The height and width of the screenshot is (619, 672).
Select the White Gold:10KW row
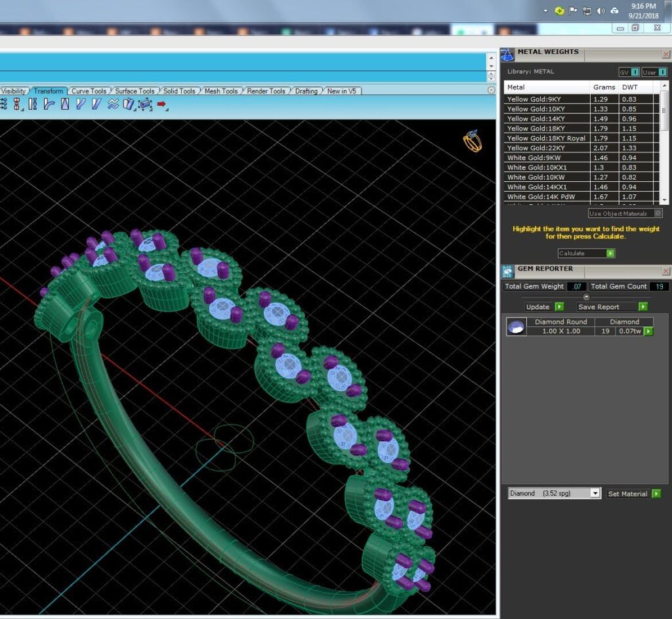click(x=581, y=177)
